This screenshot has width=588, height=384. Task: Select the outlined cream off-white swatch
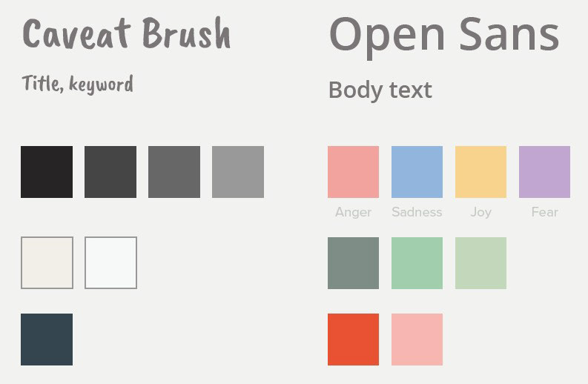47,263
